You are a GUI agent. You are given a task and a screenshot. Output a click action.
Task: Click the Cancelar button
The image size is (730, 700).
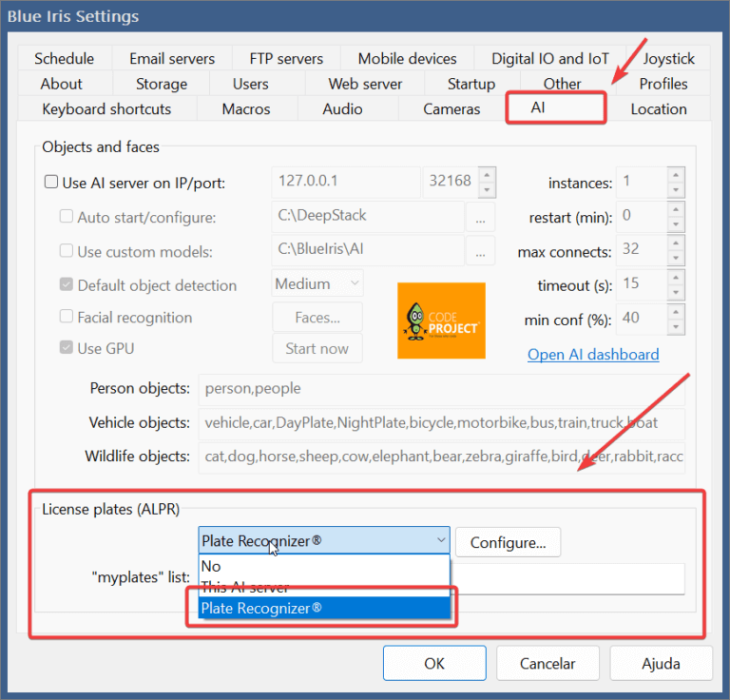click(x=547, y=663)
